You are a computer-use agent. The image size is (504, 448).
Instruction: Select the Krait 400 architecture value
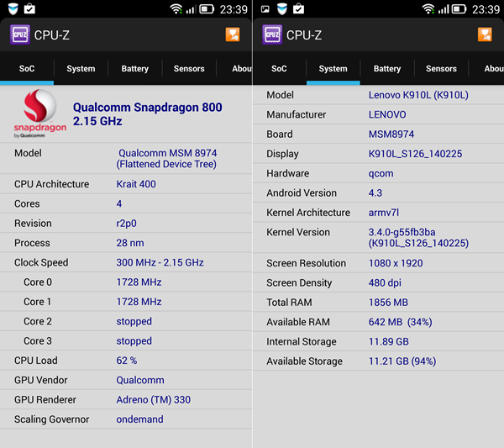point(136,184)
